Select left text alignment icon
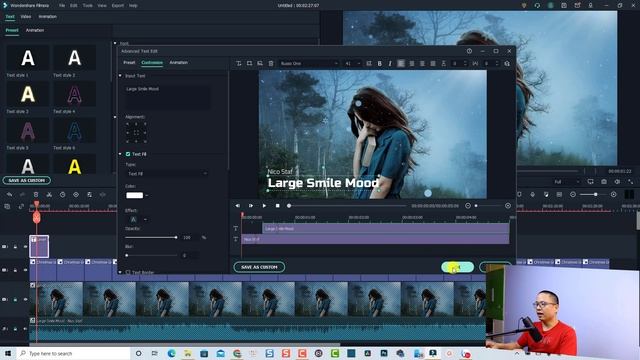The image size is (640, 360). 401,63
